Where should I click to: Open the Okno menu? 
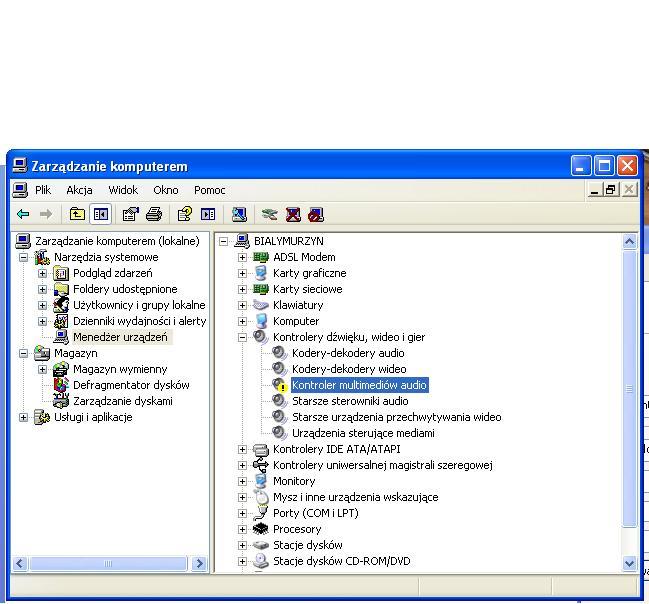(166, 190)
